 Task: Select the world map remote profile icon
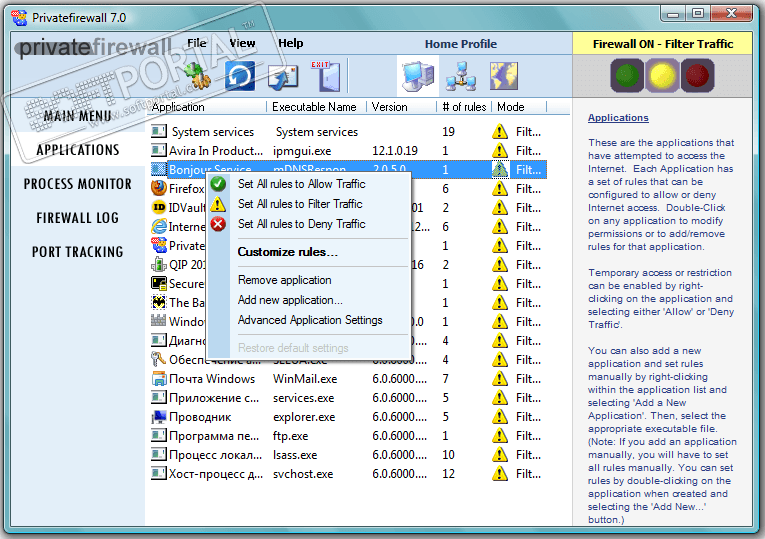click(x=503, y=76)
